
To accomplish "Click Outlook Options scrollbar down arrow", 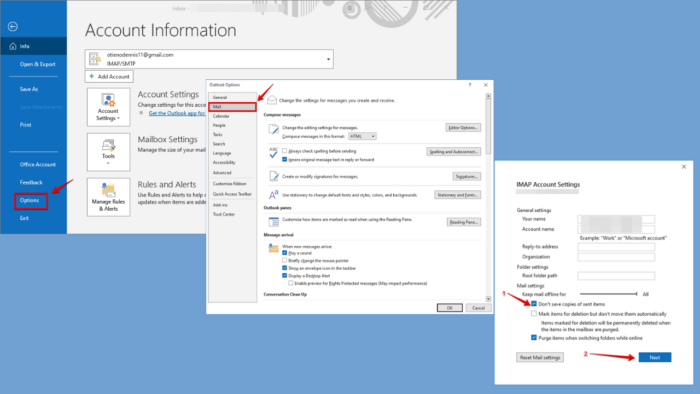I will point(488,299).
